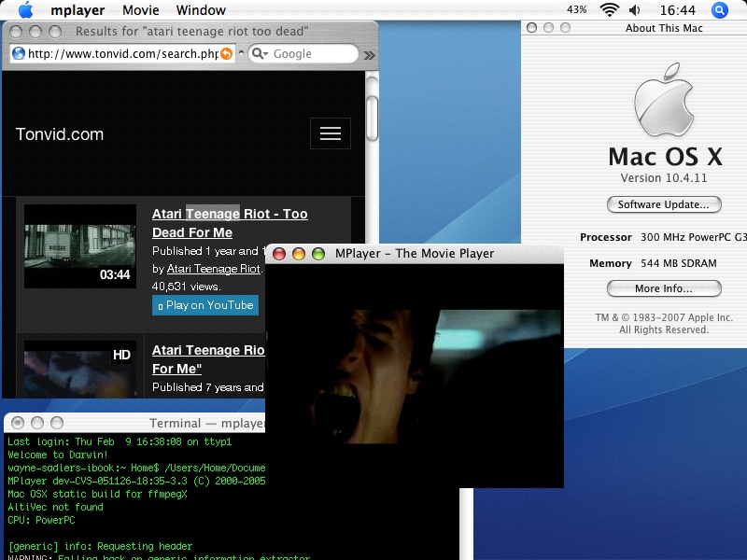The height and width of the screenshot is (560, 747).
Task: Open the HD video thumbnail
Action: pos(80,369)
